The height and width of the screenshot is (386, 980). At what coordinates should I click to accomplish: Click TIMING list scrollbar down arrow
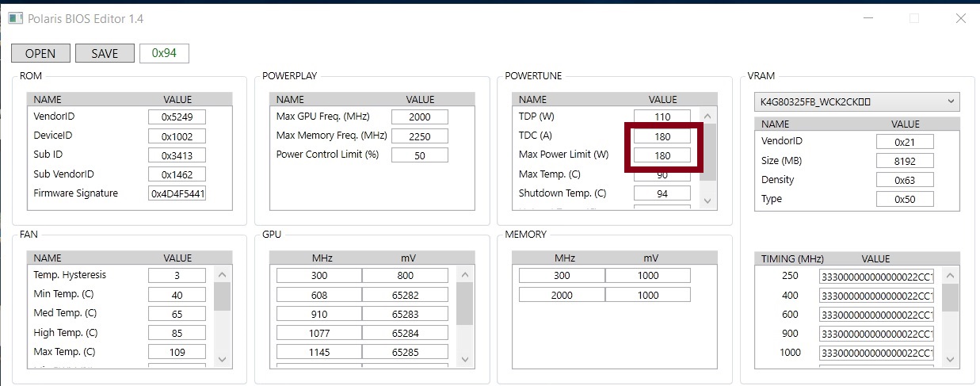951,360
